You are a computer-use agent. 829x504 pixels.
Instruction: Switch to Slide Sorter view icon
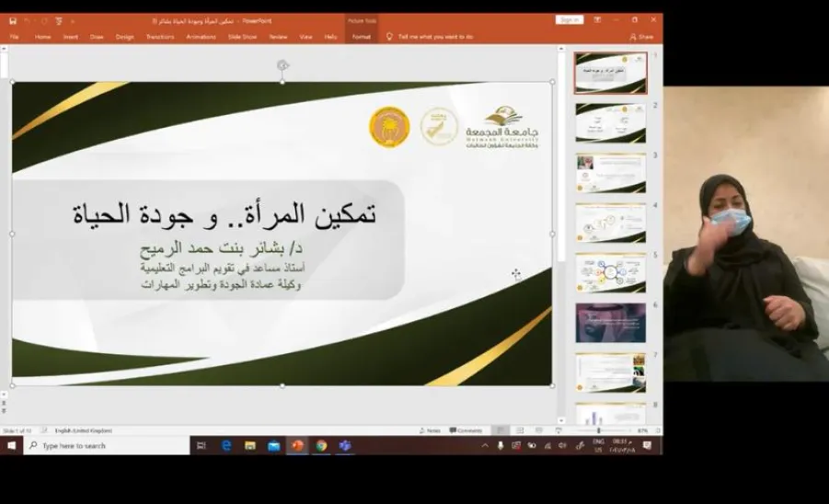point(520,430)
